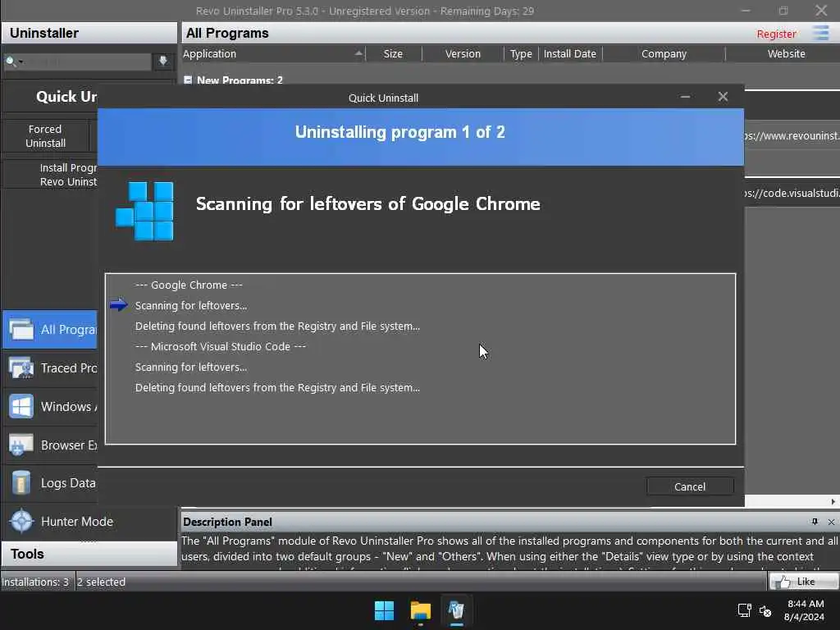
Task: Sort by the Install Date column
Action: tap(570, 53)
